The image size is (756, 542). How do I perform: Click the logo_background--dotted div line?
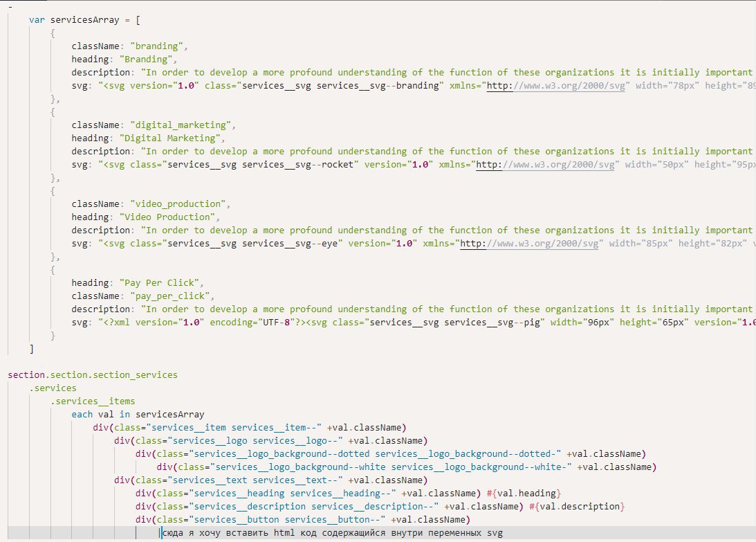click(391, 454)
